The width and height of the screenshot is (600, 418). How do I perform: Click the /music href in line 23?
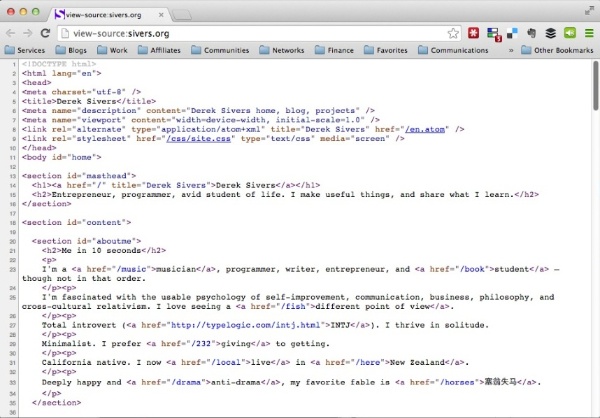pyautogui.click(x=131, y=269)
